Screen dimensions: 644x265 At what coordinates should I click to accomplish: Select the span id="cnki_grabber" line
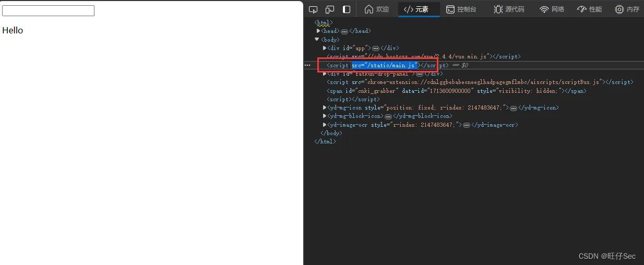pos(456,91)
